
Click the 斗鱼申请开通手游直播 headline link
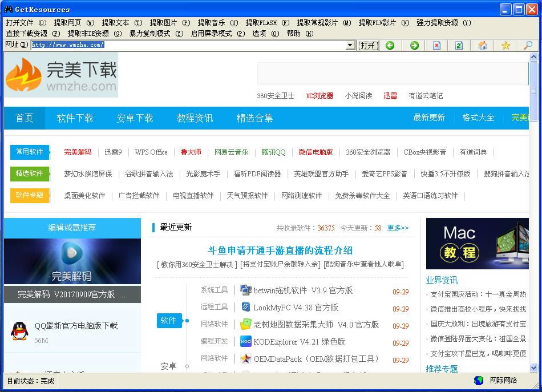[x=280, y=250]
